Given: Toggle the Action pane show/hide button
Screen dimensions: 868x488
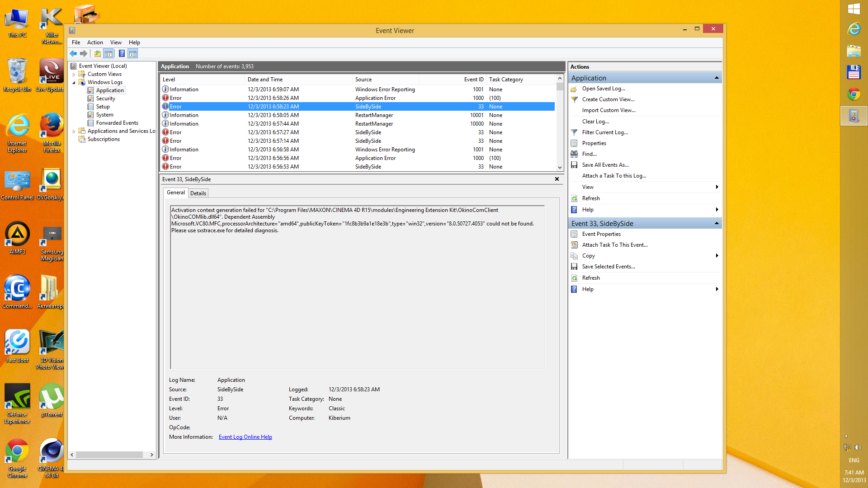Looking at the screenshot, I should point(133,54).
